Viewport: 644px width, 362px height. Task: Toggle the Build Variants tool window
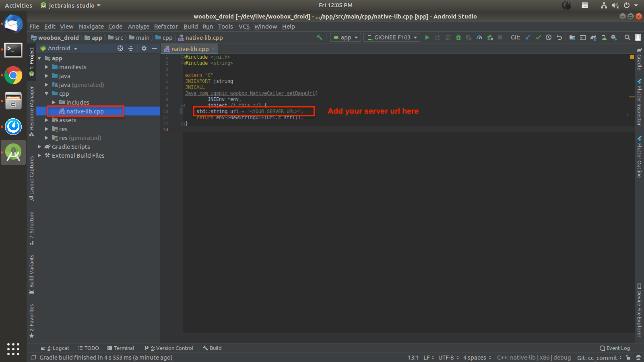[x=32, y=274]
